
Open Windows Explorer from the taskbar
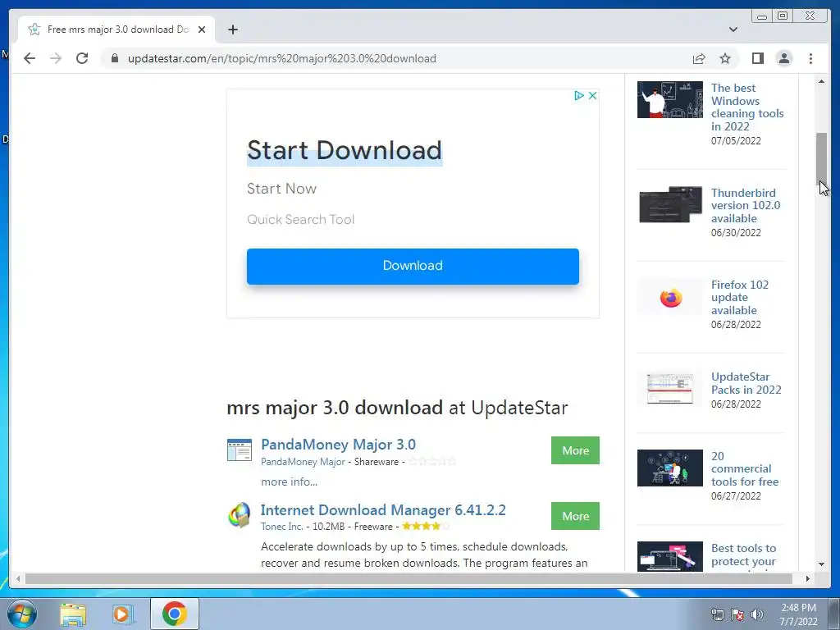click(73, 614)
